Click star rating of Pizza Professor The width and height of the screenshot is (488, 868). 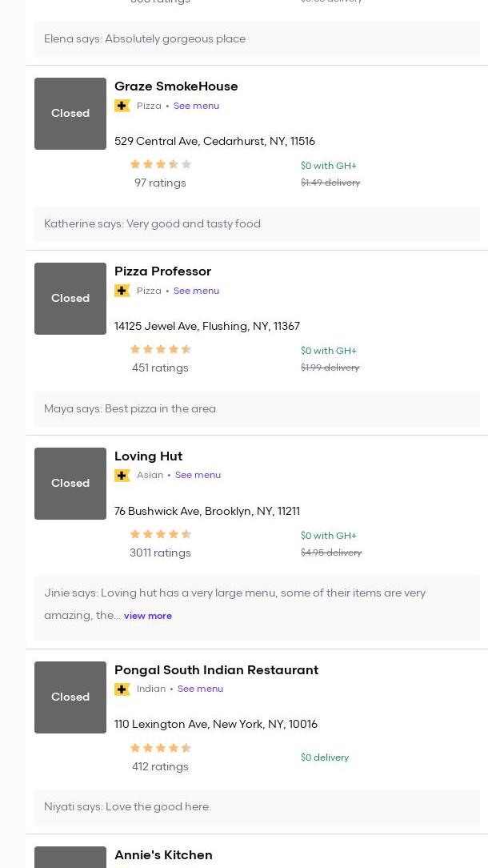[x=160, y=349]
